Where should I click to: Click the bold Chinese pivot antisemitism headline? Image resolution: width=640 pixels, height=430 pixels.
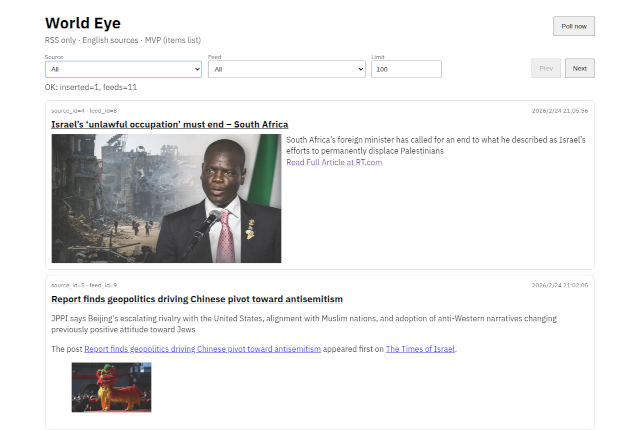(197, 299)
